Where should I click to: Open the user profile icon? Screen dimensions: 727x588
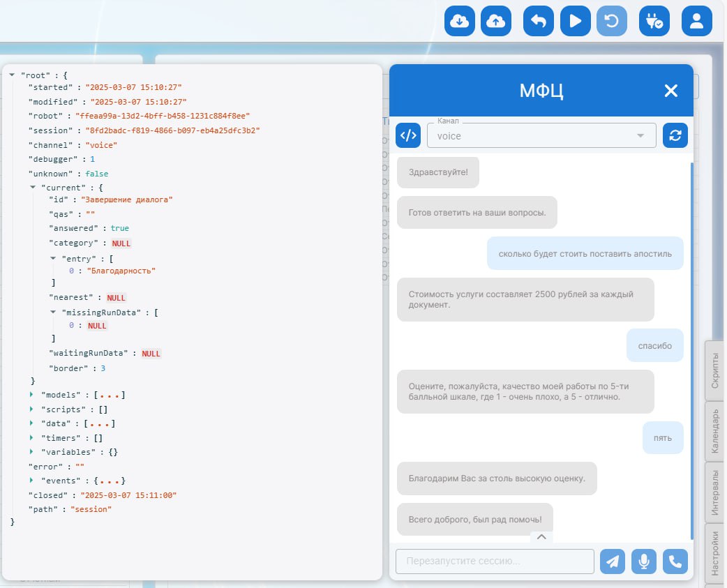696,21
